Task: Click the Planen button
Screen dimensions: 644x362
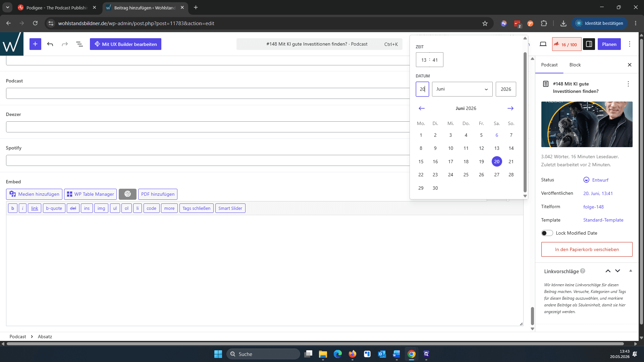Action: (x=609, y=44)
